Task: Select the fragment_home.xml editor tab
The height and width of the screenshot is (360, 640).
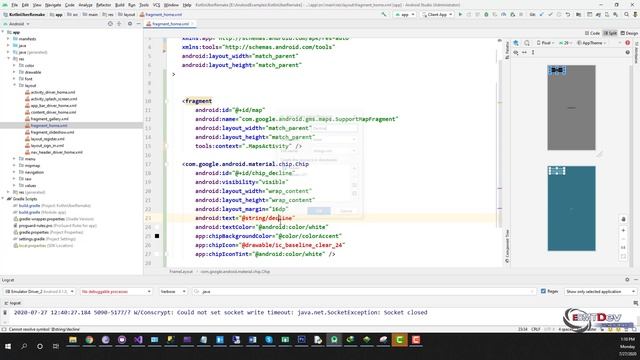Action: point(170,24)
